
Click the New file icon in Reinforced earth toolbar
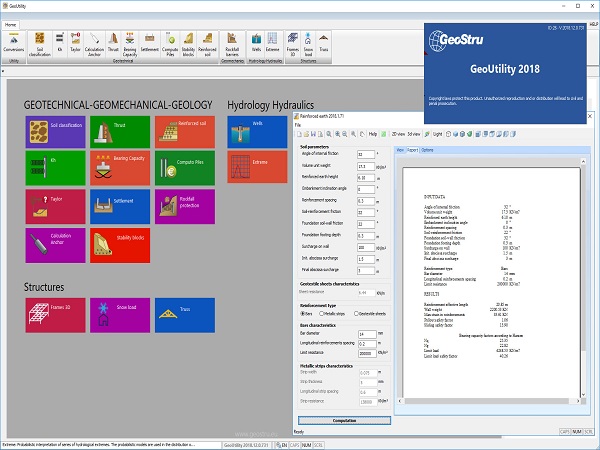pyautogui.click(x=299, y=134)
